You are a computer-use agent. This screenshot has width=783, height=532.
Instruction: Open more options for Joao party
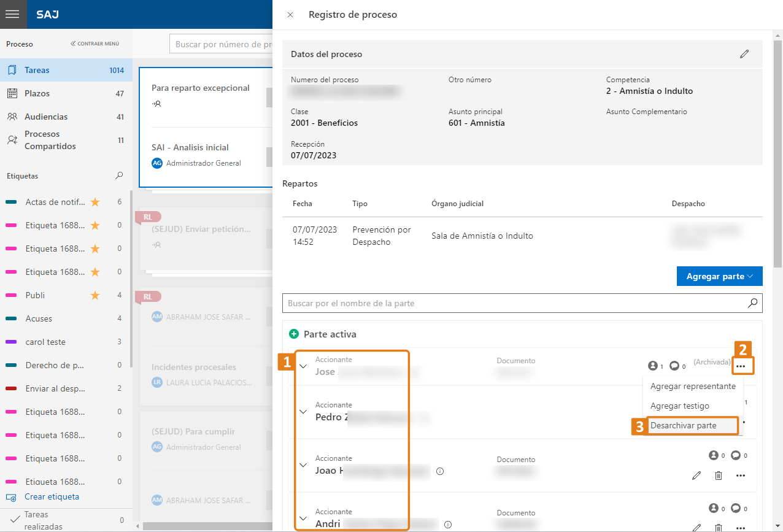click(741, 476)
